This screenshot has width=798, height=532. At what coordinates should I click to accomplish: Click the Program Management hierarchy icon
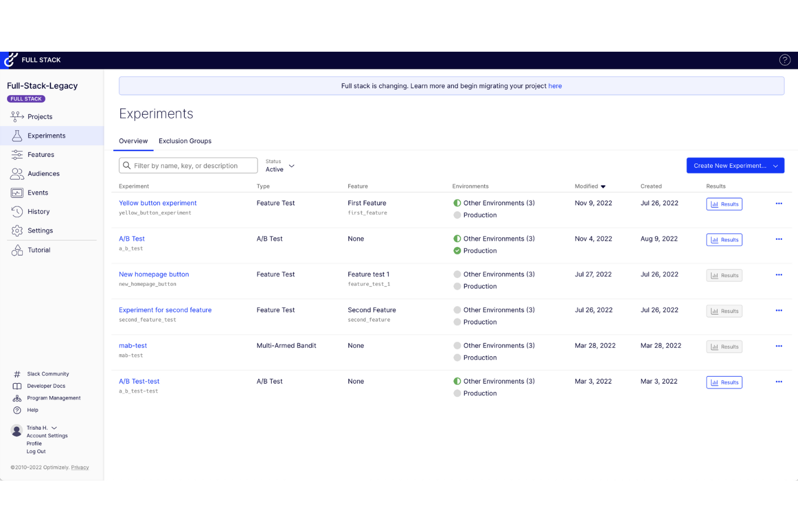pyautogui.click(x=17, y=398)
